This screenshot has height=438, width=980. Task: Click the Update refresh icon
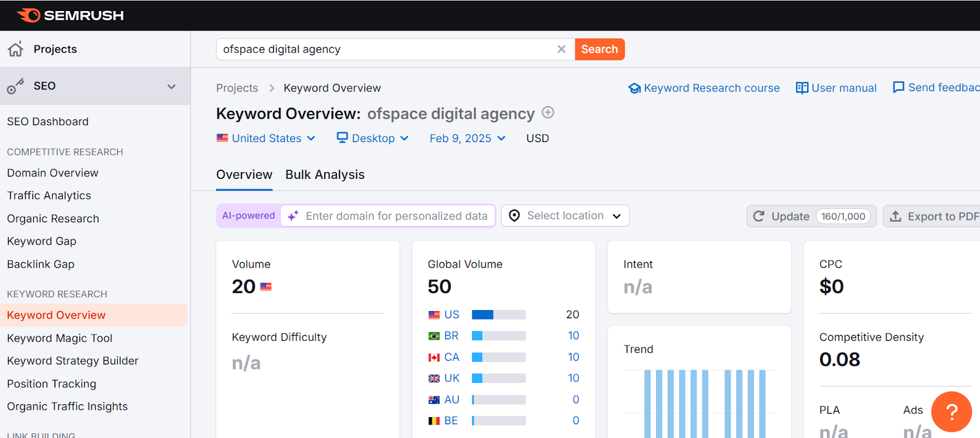click(759, 216)
